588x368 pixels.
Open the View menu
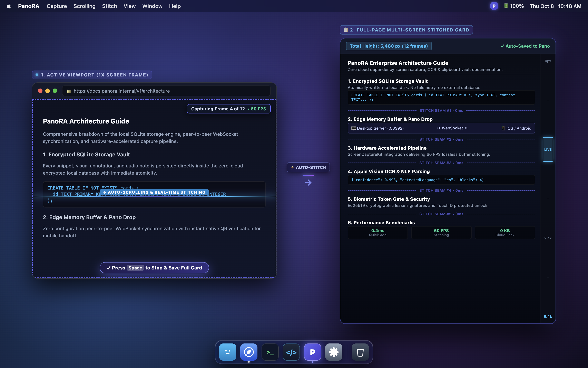(x=129, y=6)
